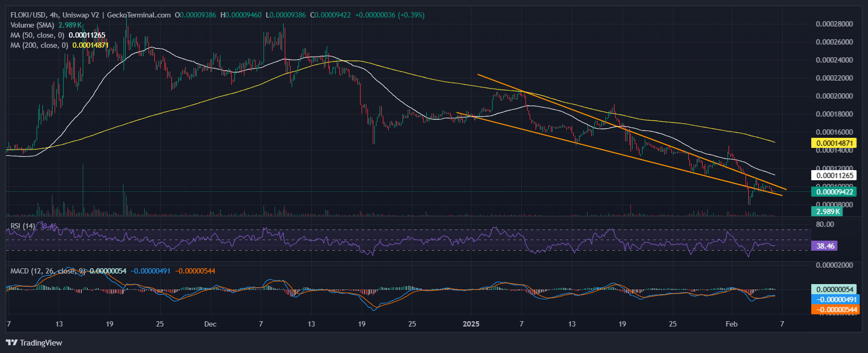Select the MA (200, close, 0) indicator legend
This screenshot has width=868, height=353.
coord(39,45)
